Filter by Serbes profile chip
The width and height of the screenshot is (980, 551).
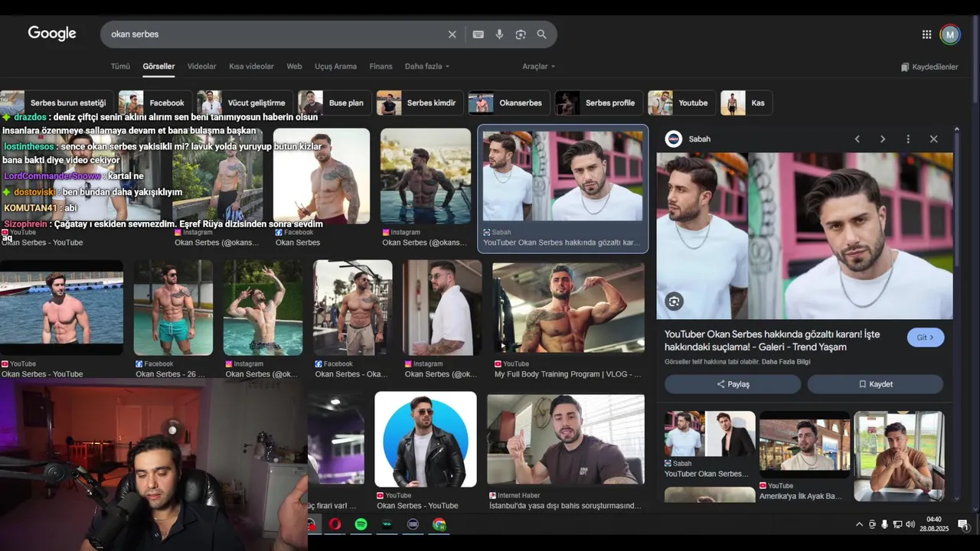(599, 103)
